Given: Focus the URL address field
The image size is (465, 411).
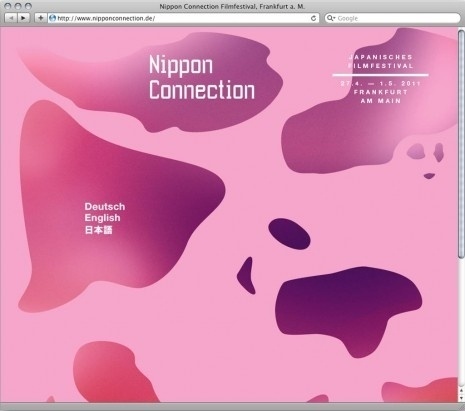Looking at the screenshot, I should click(x=183, y=18).
